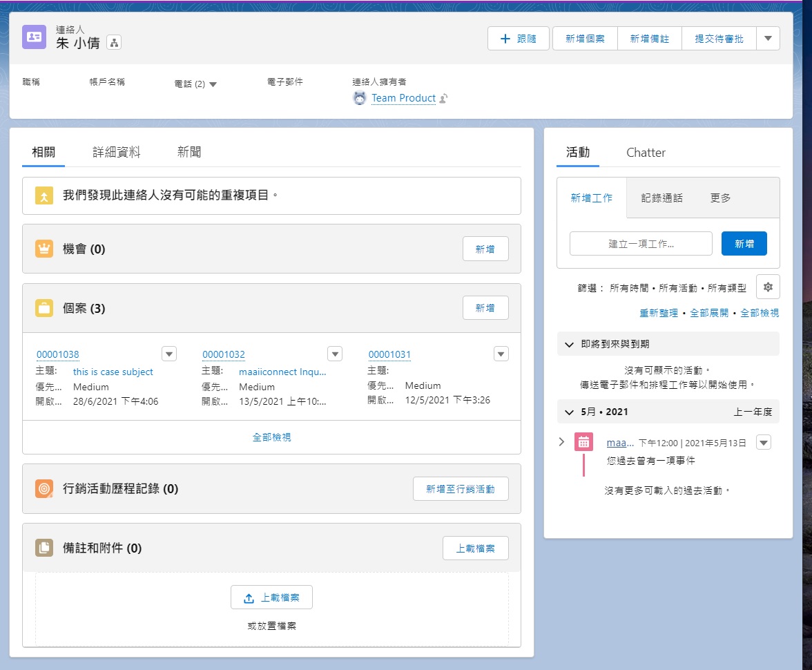The width and height of the screenshot is (812, 670).
Task: Switch to the Chatter tab
Action: (x=646, y=153)
